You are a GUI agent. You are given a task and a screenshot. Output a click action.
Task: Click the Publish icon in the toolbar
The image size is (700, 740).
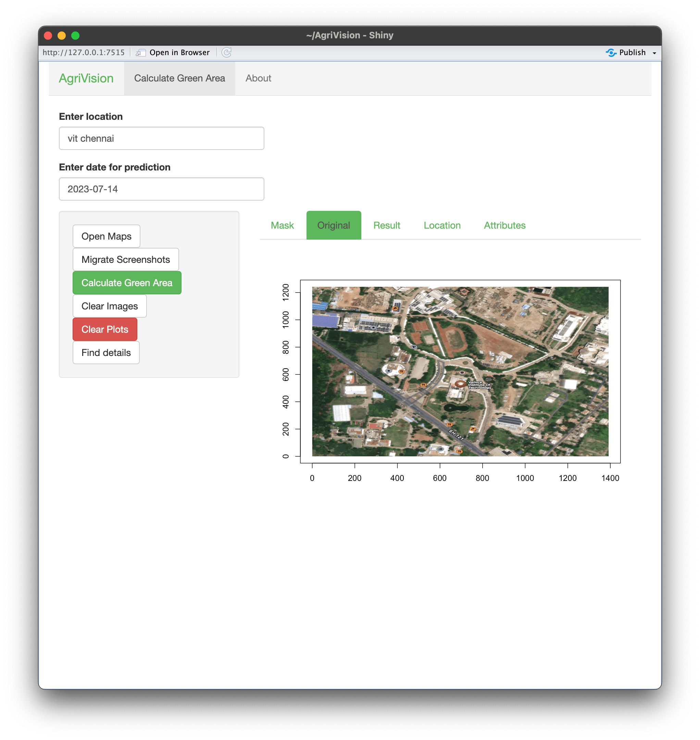point(611,52)
